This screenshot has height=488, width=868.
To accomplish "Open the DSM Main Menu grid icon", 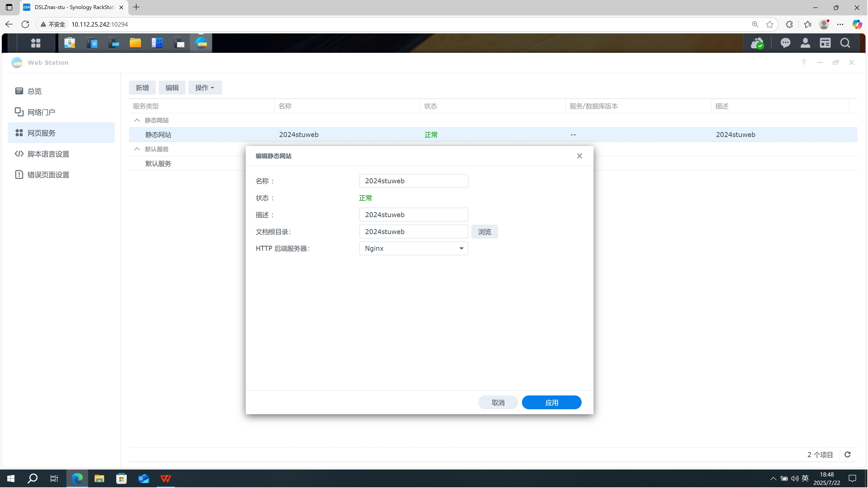I will pyautogui.click(x=36, y=43).
